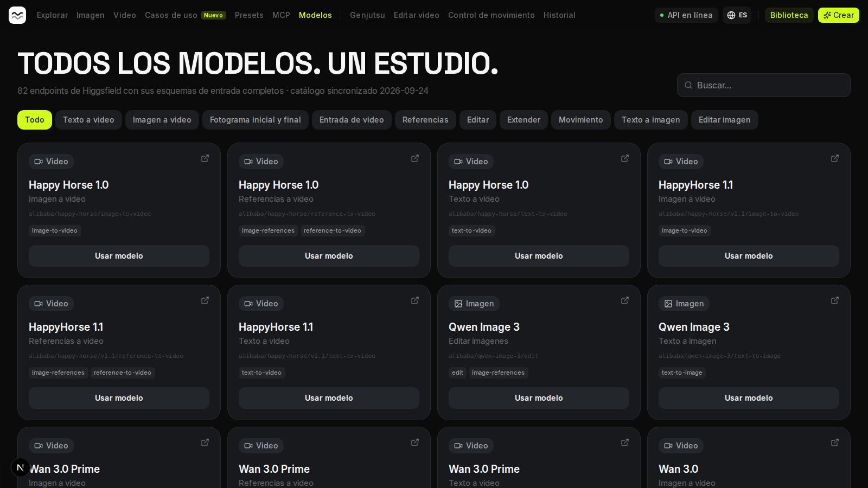
Task: Open external link for HappyHorse 1.1 Texto a video
Action: pos(415,300)
